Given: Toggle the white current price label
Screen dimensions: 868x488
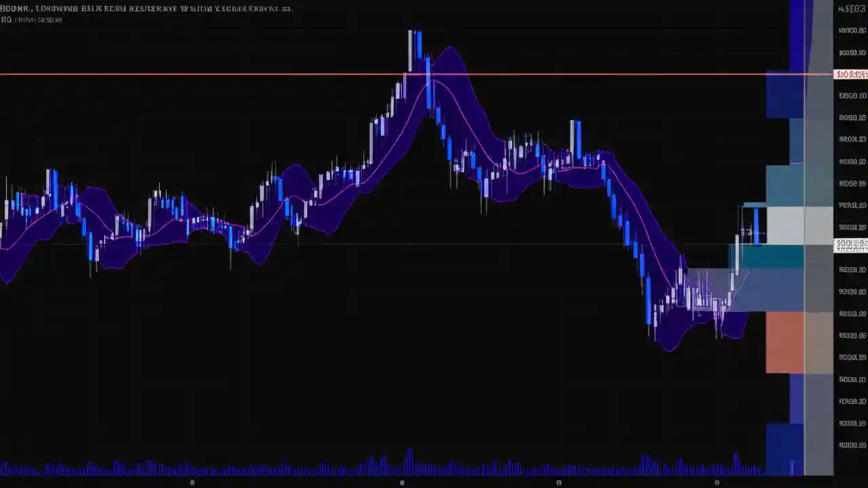Looking at the screenshot, I should tap(850, 245).
